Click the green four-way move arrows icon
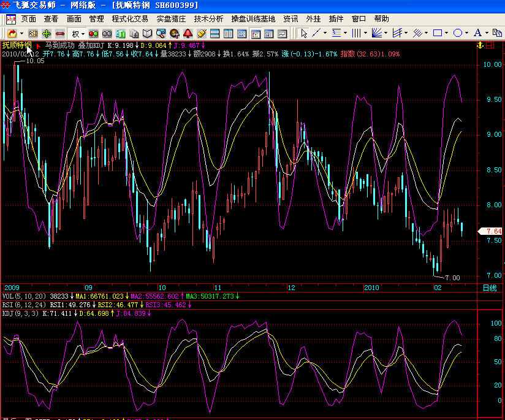This screenshot has height=420, width=505. (47, 33)
